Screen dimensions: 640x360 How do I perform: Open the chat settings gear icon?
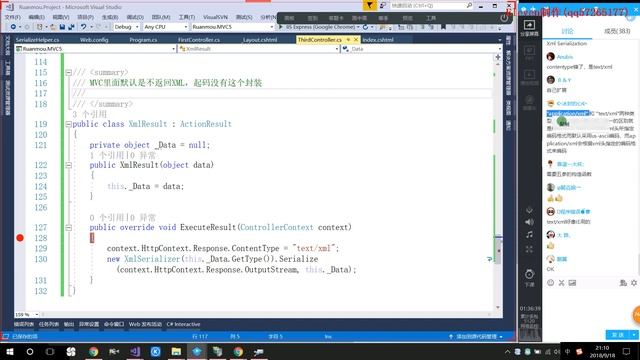[634, 282]
